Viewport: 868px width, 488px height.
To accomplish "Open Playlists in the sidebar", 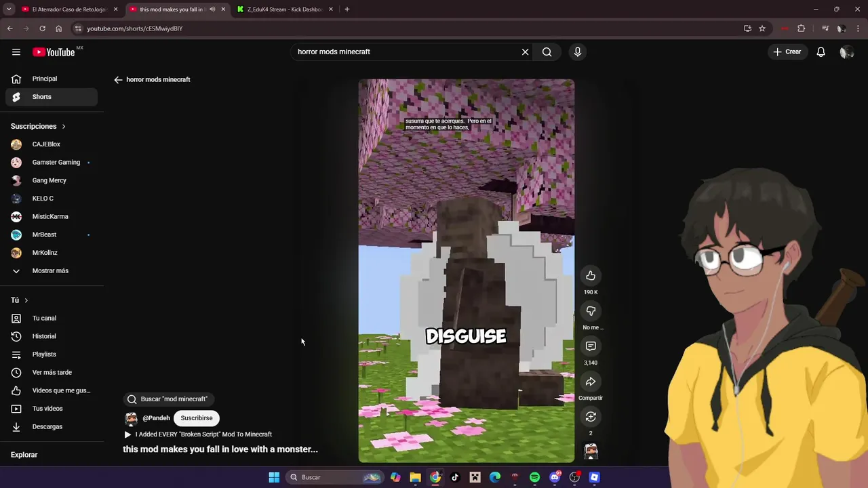I will point(51,354).
